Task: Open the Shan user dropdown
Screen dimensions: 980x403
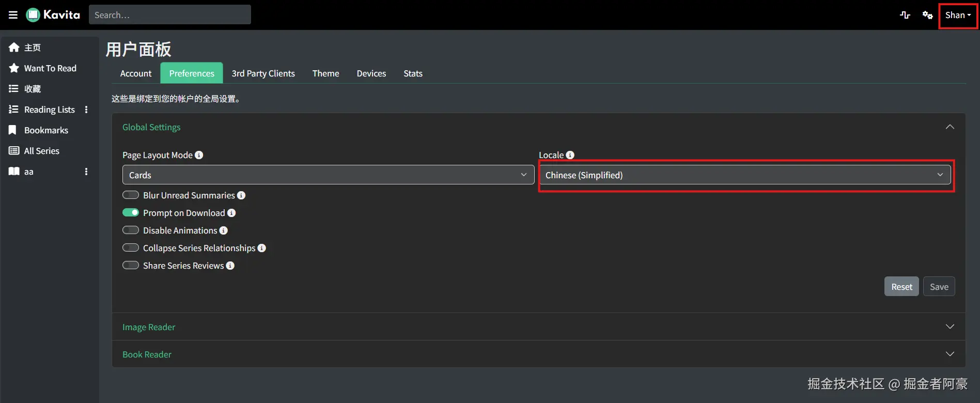Action: click(958, 15)
